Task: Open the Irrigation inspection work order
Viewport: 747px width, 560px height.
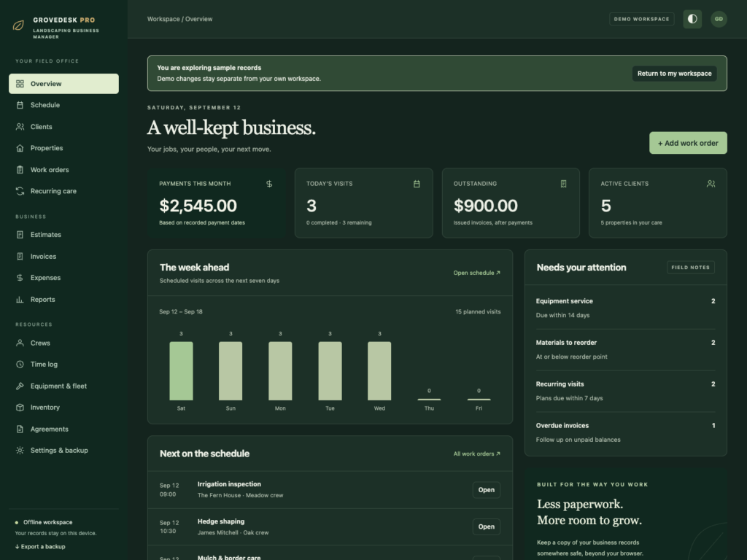Action: (486, 490)
